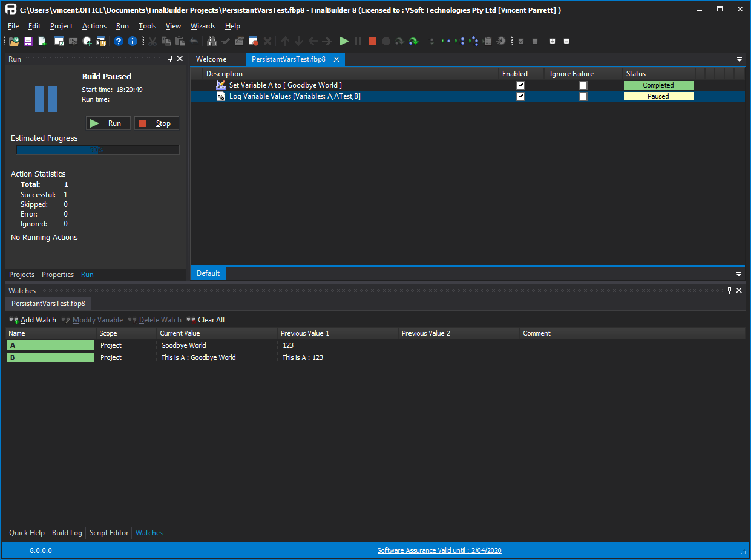751x560 pixels.
Task: Click the blue question mark help icon
Action: (119, 41)
